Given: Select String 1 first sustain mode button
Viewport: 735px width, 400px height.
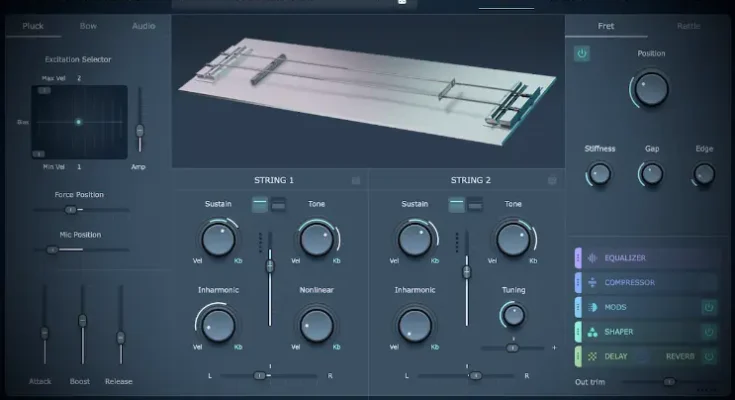Looking at the screenshot, I should click(259, 204).
